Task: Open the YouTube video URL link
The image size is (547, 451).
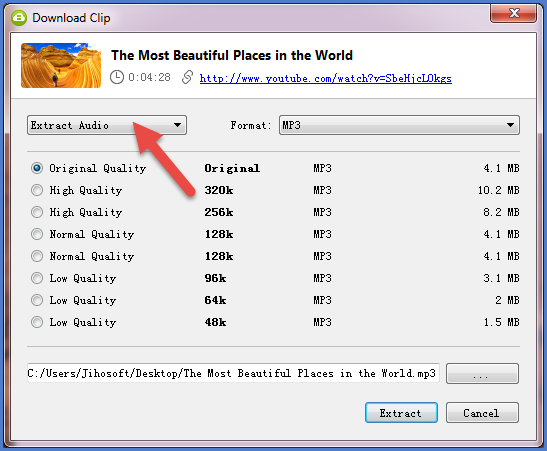Action: coord(325,78)
